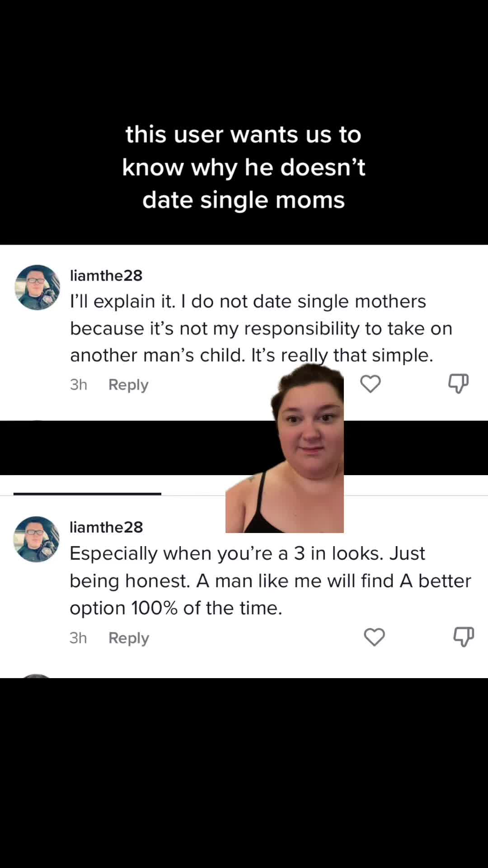Reply to the 'another man's child' comment
Viewport: 488px width, 868px height.
[128, 385]
